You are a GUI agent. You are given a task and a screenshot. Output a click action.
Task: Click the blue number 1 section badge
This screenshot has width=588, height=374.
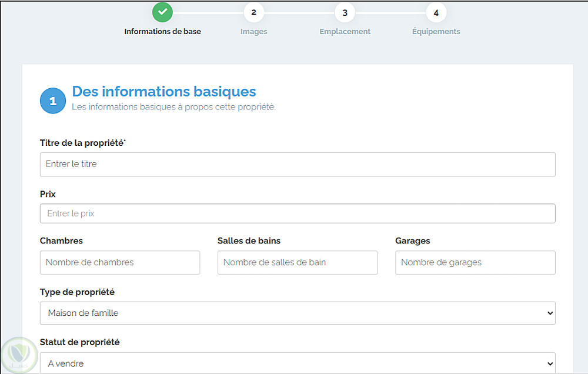click(x=53, y=101)
